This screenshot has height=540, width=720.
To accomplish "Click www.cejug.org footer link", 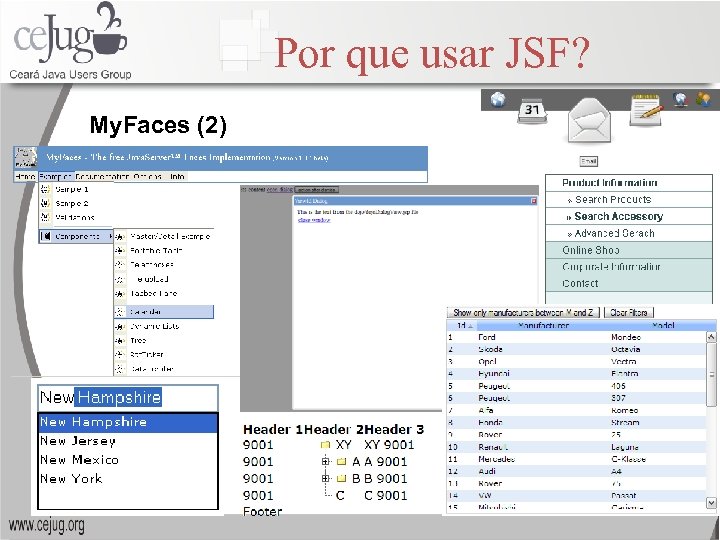I will pos(46,525).
